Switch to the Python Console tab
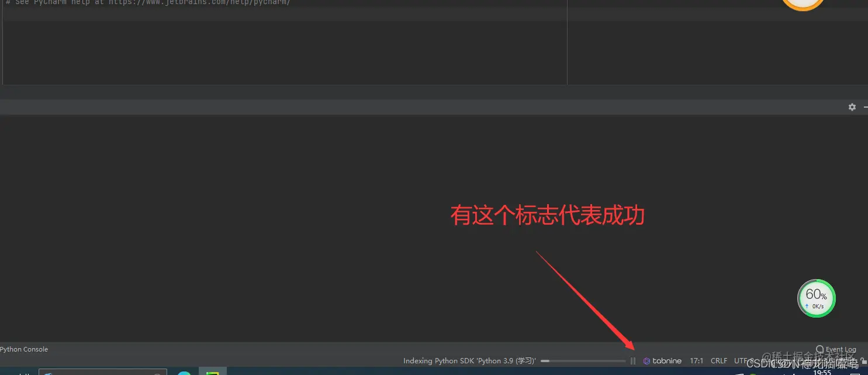868x375 pixels. coord(23,349)
